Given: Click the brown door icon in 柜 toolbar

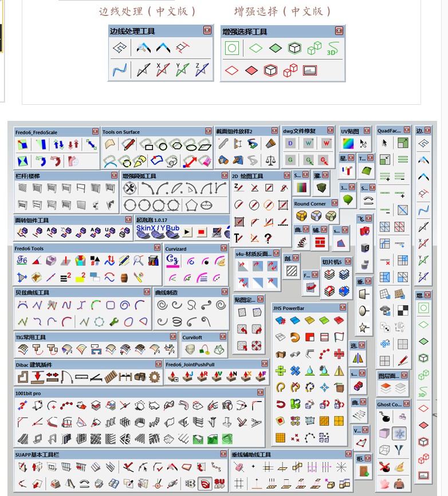Looking at the screenshot, I should [364, 471].
